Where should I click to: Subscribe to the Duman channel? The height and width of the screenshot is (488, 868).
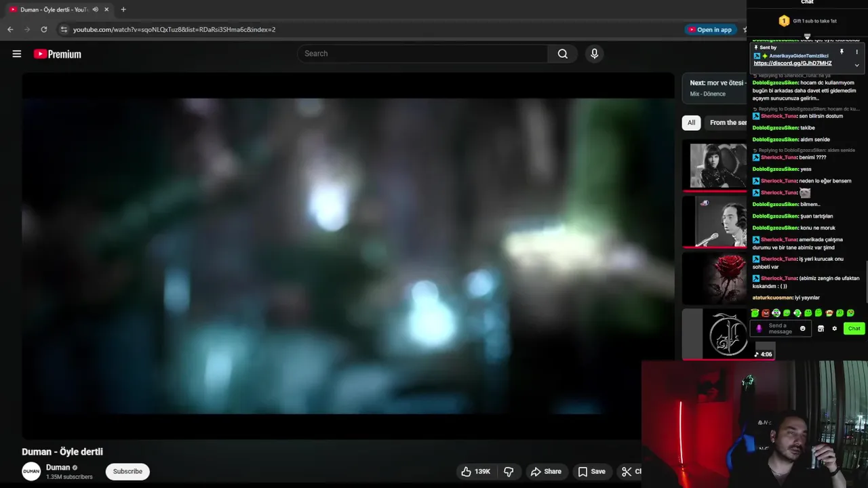[x=127, y=471]
